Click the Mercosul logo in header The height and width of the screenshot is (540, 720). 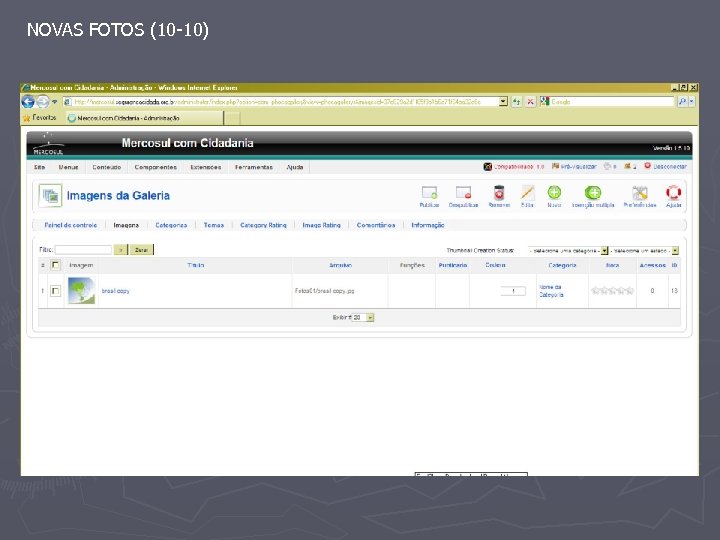click(48, 143)
